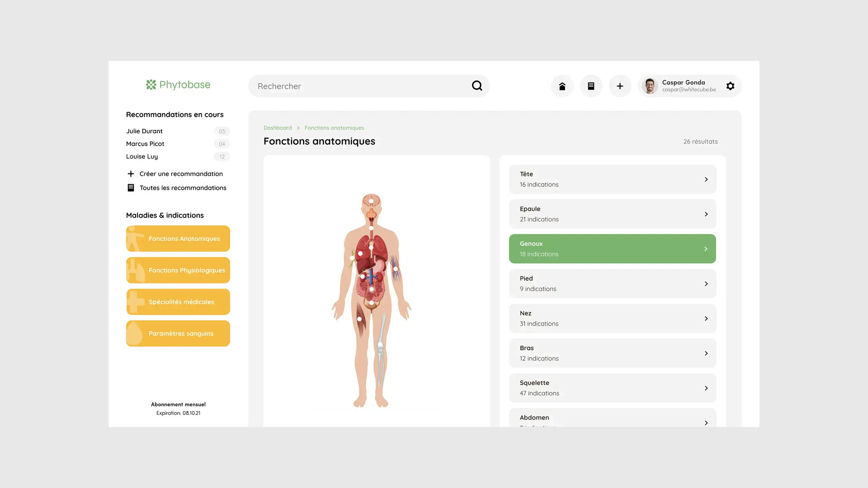The image size is (868, 488).
Task: Click the 04 badge next to Marcus Picot
Action: pyautogui.click(x=222, y=144)
